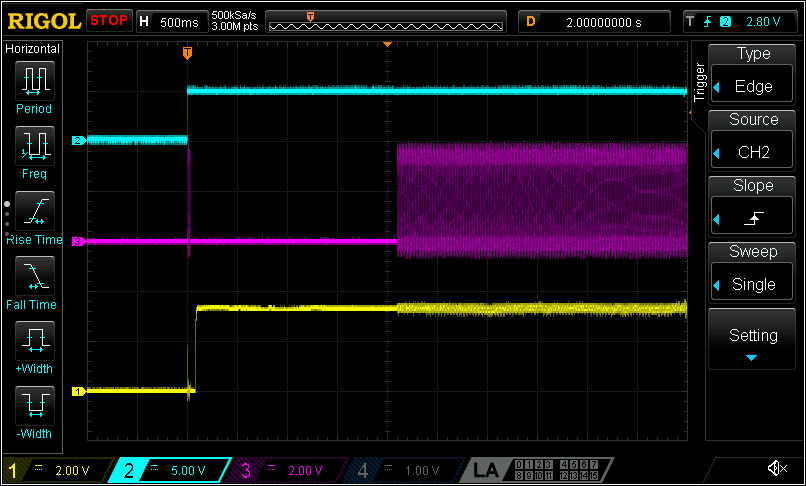806x486 pixels.
Task: Click the muted speaker icon
Action: coord(777,468)
